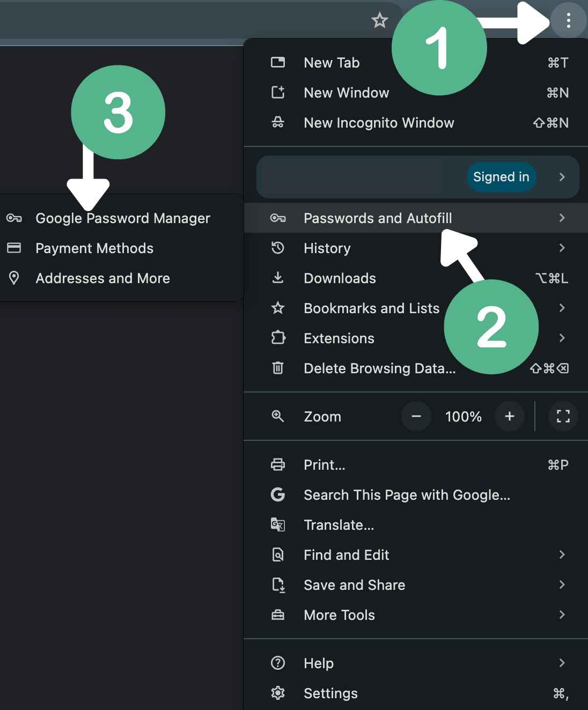Image resolution: width=588 pixels, height=710 pixels.
Task: Click the star icon beside Bookmarks and Lists
Action: pos(278,308)
